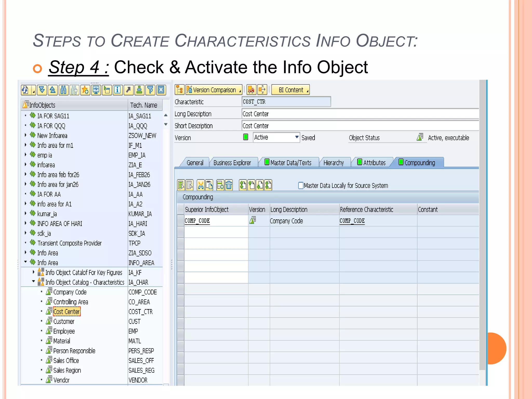Select the Person Responsible tree item
Screen dimensions: 532x399
[74, 351]
